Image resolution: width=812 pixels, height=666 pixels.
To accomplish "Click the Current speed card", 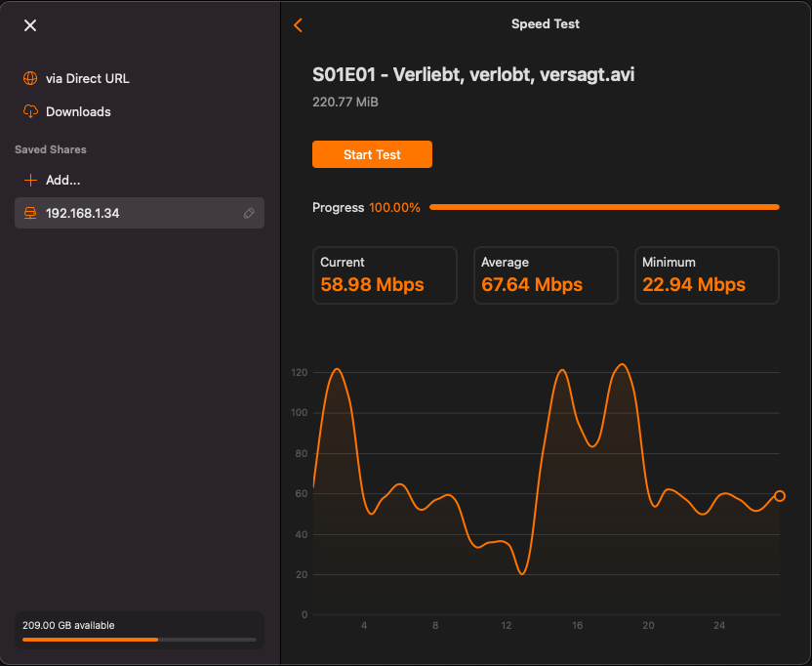I will 385,275.
